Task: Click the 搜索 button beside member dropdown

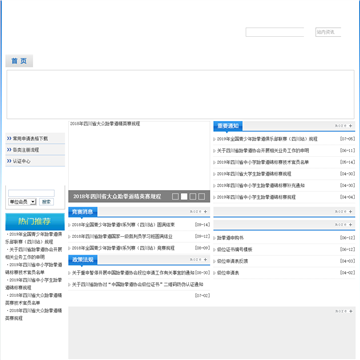Action: click(x=46, y=202)
